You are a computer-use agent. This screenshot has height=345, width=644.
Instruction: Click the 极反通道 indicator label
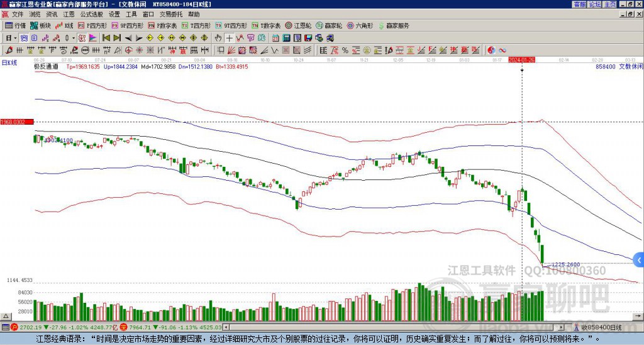[x=46, y=65]
